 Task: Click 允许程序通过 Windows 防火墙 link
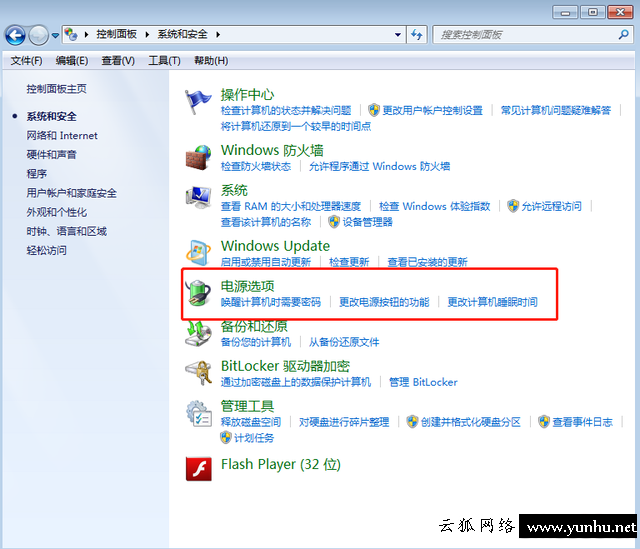(x=380, y=167)
